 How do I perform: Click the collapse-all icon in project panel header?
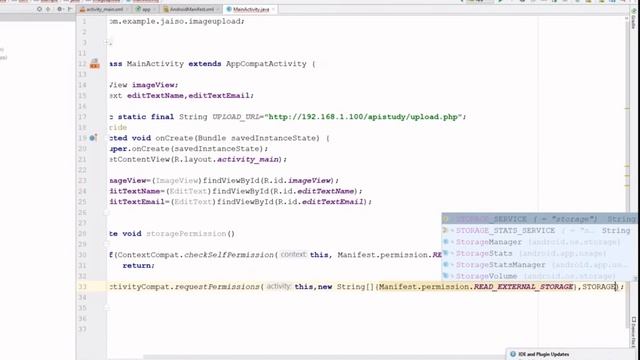(x=48, y=9)
